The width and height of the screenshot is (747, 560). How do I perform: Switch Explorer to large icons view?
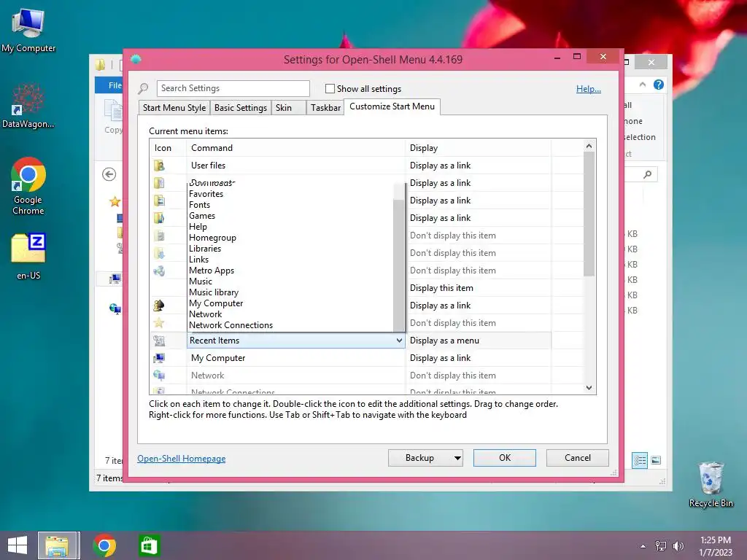656,460
